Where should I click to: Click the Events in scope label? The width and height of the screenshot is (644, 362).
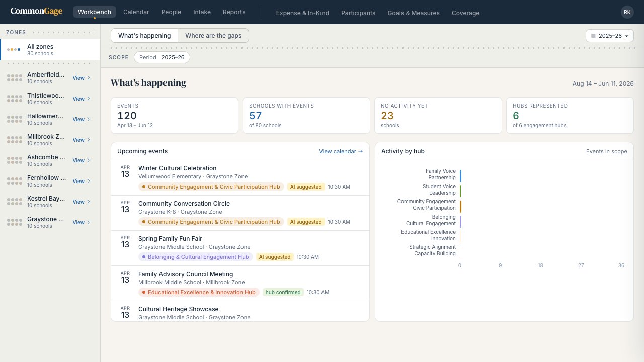coord(607,151)
